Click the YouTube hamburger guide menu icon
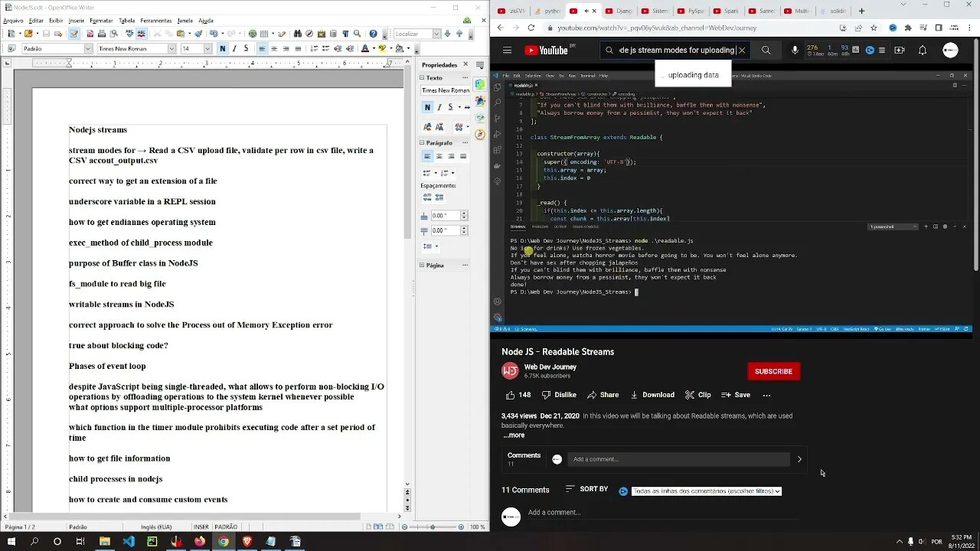 (x=507, y=51)
